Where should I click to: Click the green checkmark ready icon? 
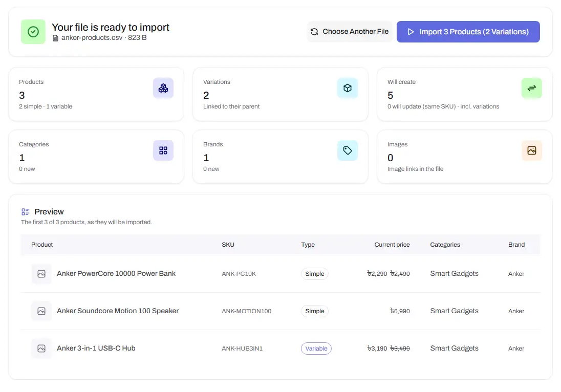coord(33,32)
